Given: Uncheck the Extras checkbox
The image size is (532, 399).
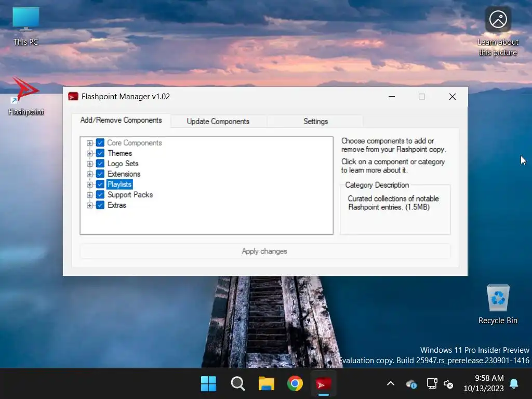Looking at the screenshot, I should [100, 205].
